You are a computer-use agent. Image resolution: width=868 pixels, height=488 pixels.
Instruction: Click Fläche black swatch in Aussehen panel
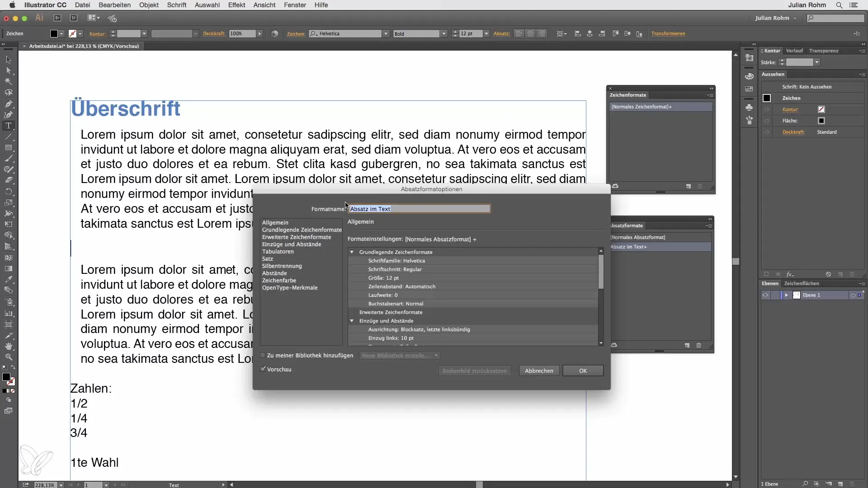821,121
